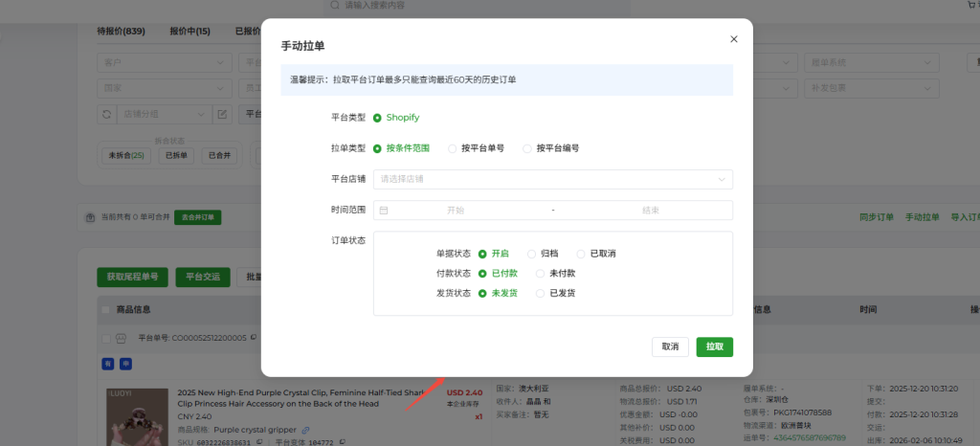This screenshot has width=980, height=446.
Task: Select 按平台单号 radio option
Action: point(453,148)
